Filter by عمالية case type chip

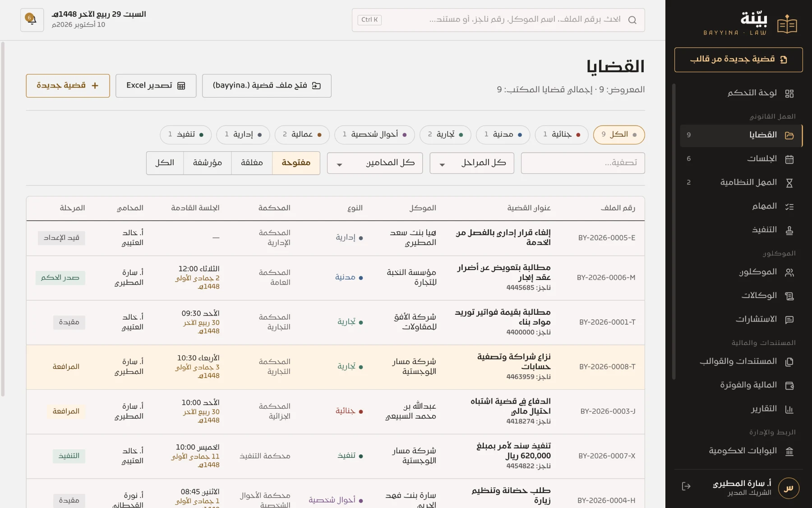coord(302,135)
